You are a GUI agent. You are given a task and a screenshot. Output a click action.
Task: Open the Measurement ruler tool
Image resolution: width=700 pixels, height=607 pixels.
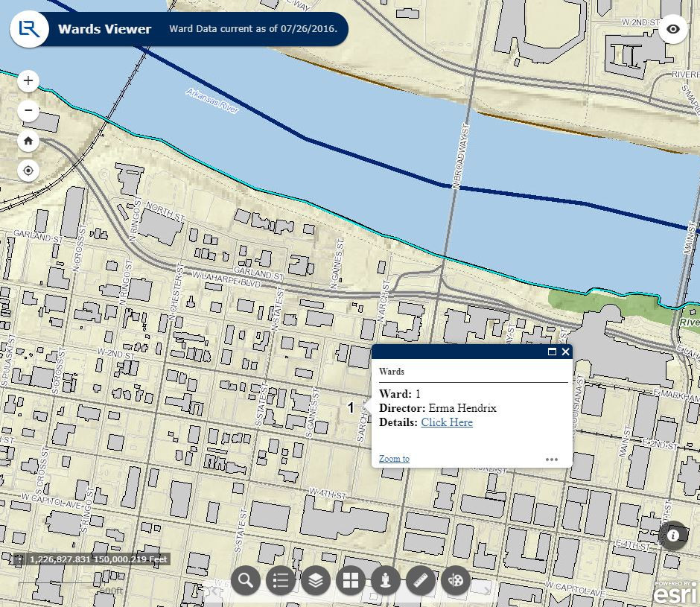[420, 580]
